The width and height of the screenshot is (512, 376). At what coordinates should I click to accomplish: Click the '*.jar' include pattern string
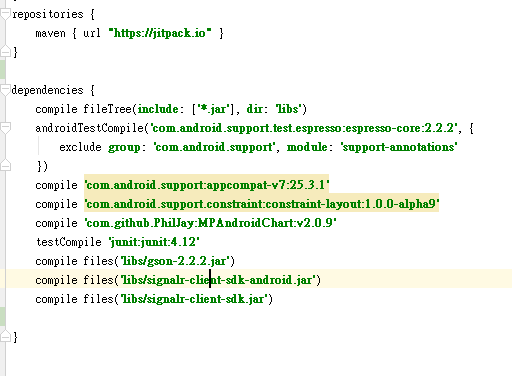click(x=213, y=109)
